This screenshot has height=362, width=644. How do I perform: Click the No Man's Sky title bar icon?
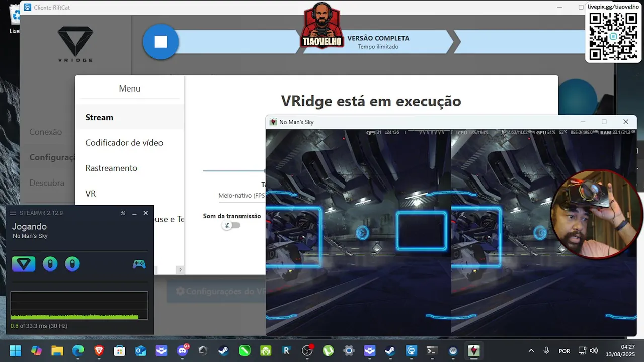click(273, 122)
